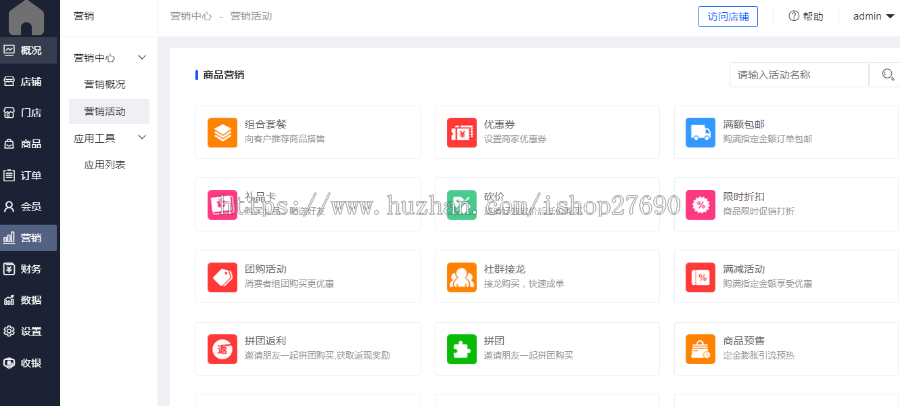Click the 请输入活动名称 search field
Screen dimensions: 900x406
click(799, 75)
